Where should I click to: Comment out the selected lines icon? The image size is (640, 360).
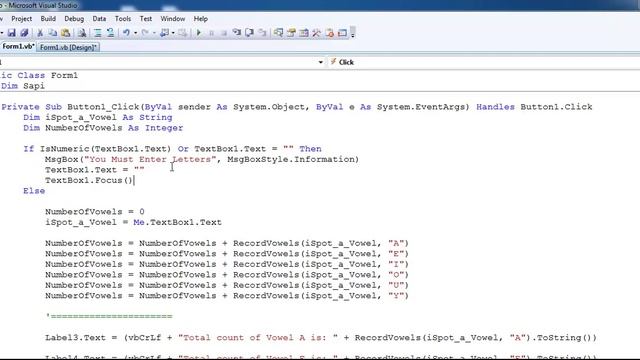98,33
